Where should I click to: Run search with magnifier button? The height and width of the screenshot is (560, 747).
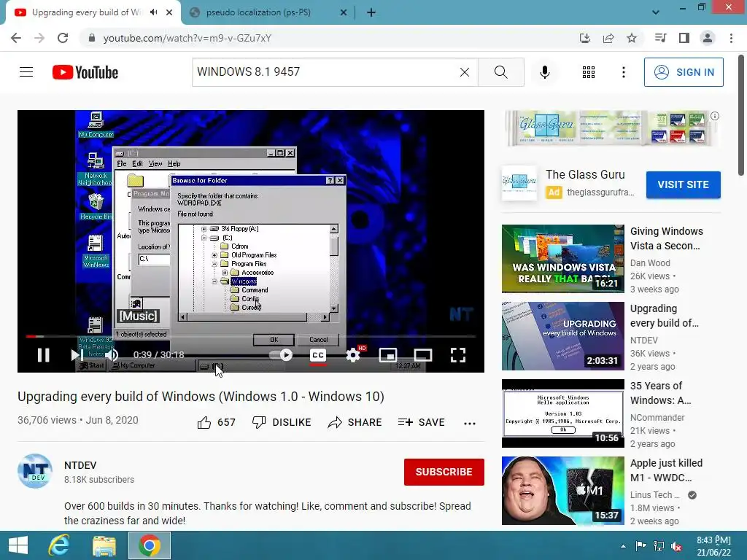tap(500, 72)
